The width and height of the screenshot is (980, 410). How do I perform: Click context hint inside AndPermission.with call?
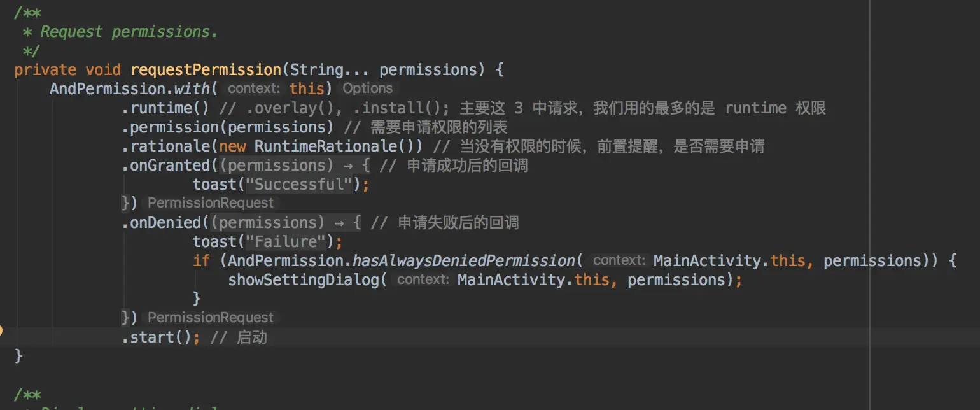click(253, 88)
